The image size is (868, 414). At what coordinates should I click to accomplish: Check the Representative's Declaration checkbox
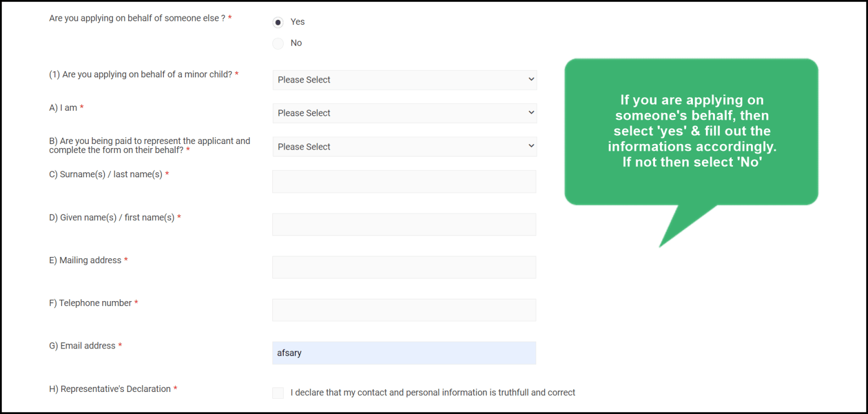click(278, 392)
